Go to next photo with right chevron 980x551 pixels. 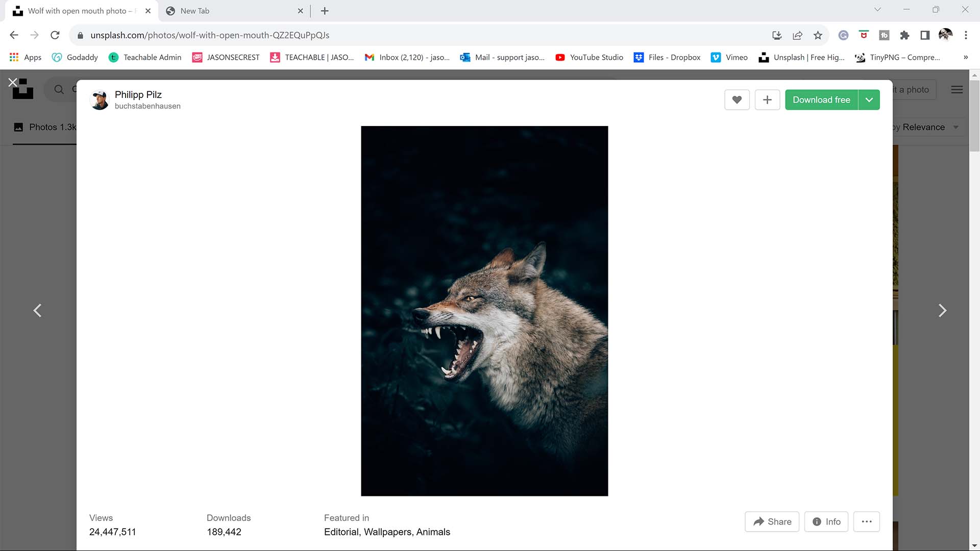(x=942, y=310)
